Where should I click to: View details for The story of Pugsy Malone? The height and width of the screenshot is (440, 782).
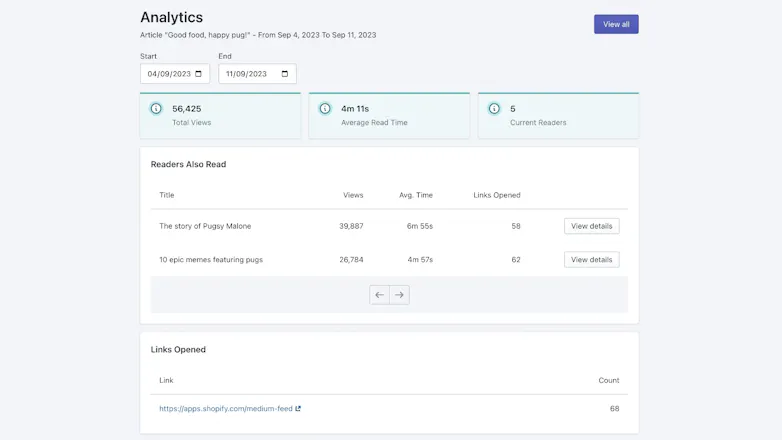click(591, 226)
